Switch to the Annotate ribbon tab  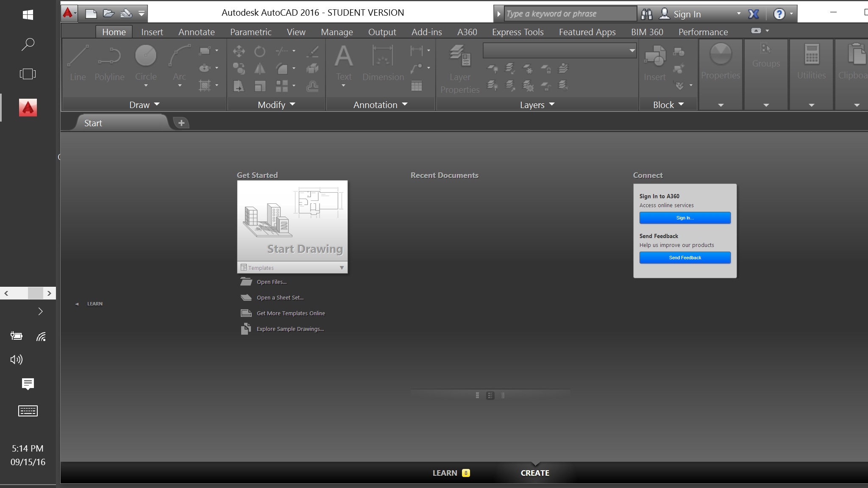tap(197, 32)
